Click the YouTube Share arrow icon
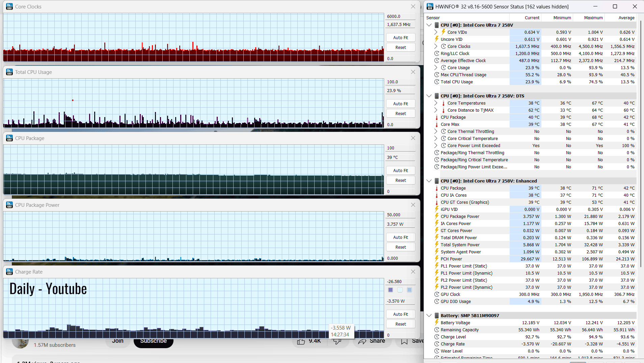Image resolution: width=644 pixels, height=363 pixels. [362, 341]
